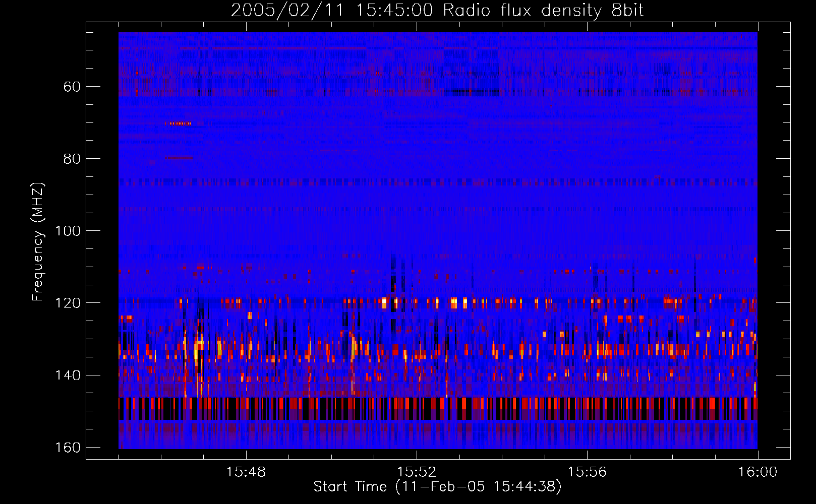This screenshot has width=816, height=504.
Task: Click the 60 frequency tick label
Action: tap(72, 87)
